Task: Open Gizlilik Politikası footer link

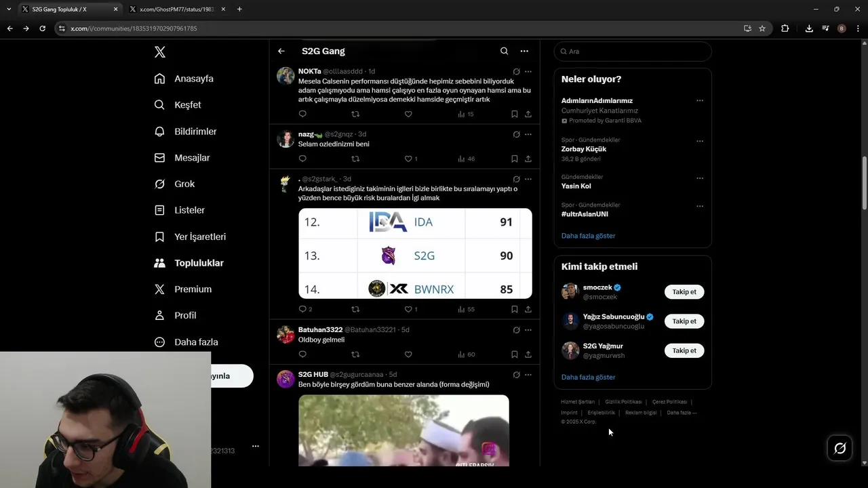Action: pos(623,402)
